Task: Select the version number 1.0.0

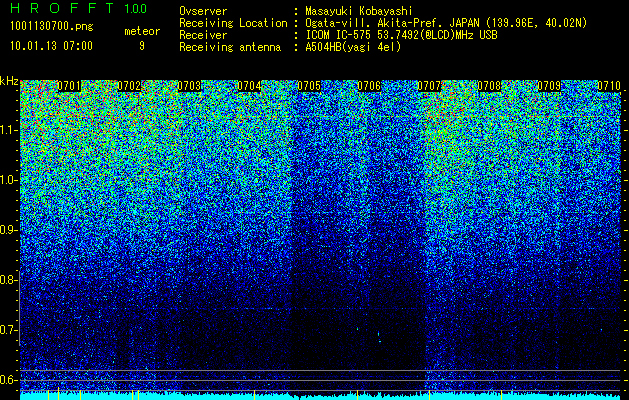Action: [135, 9]
